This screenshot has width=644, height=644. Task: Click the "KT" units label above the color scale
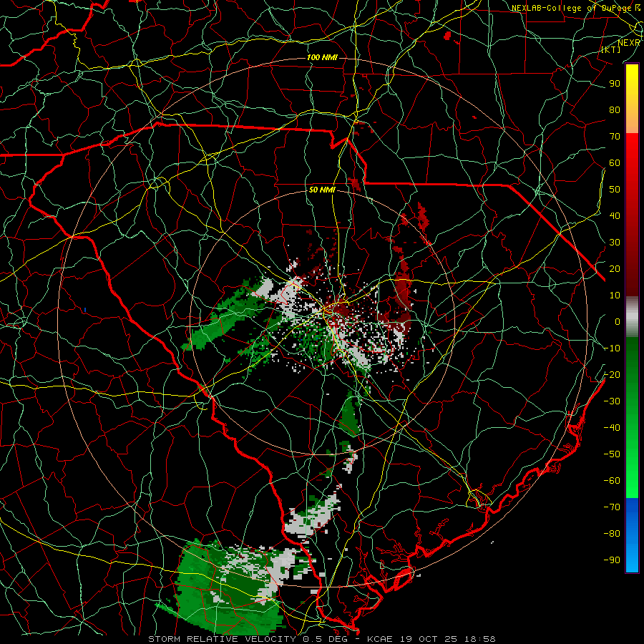[611, 49]
